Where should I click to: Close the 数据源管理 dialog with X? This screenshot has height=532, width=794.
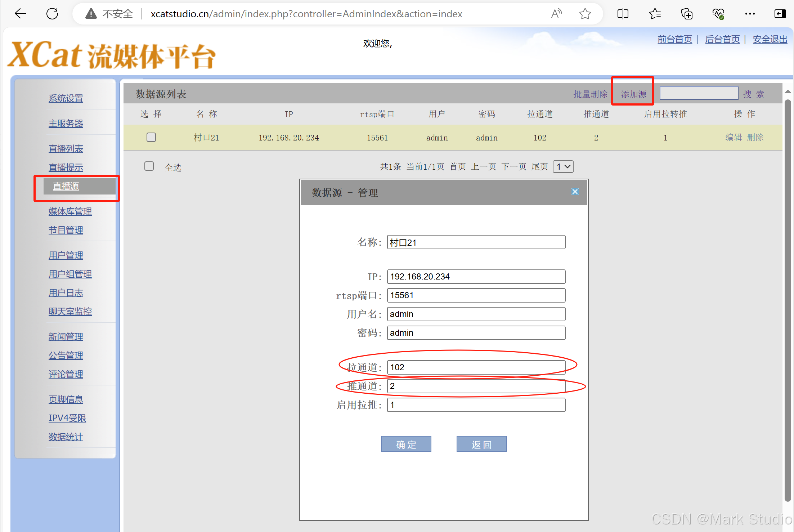[575, 192]
